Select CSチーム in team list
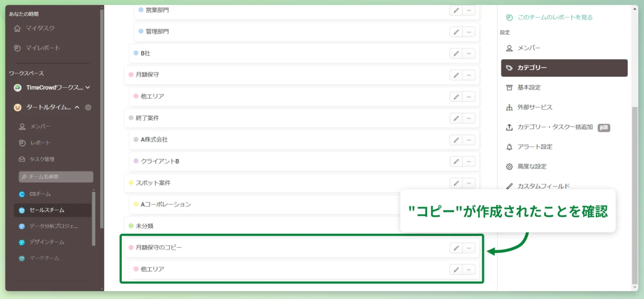Image resolution: width=644 pixels, height=299 pixels. pyautogui.click(x=40, y=194)
